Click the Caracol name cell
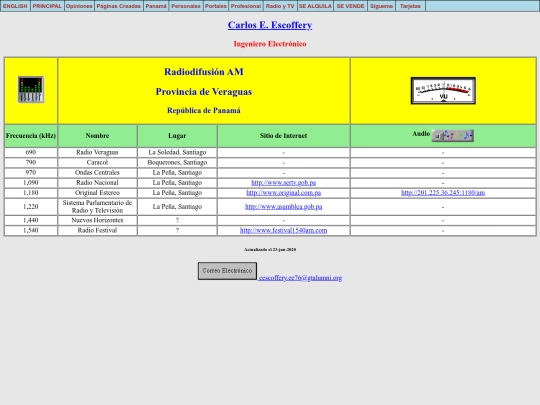Screen dimensions: 540x405 click(x=97, y=162)
